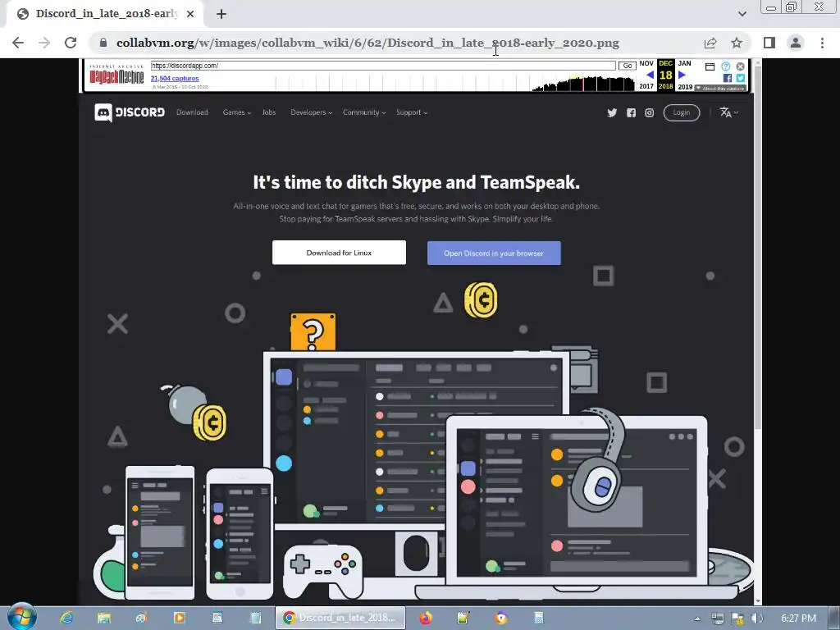Expand the Support menu
This screenshot has height=630, width=840.
coord(412,112)
